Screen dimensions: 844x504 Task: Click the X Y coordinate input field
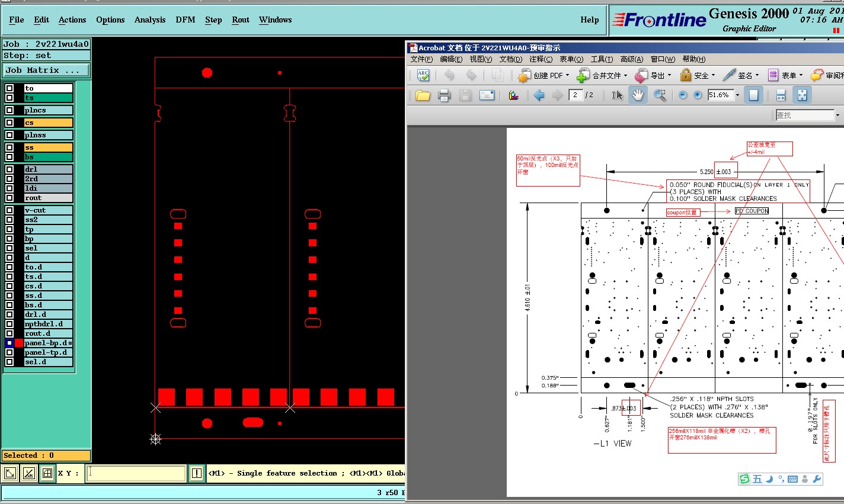point(136,473)
